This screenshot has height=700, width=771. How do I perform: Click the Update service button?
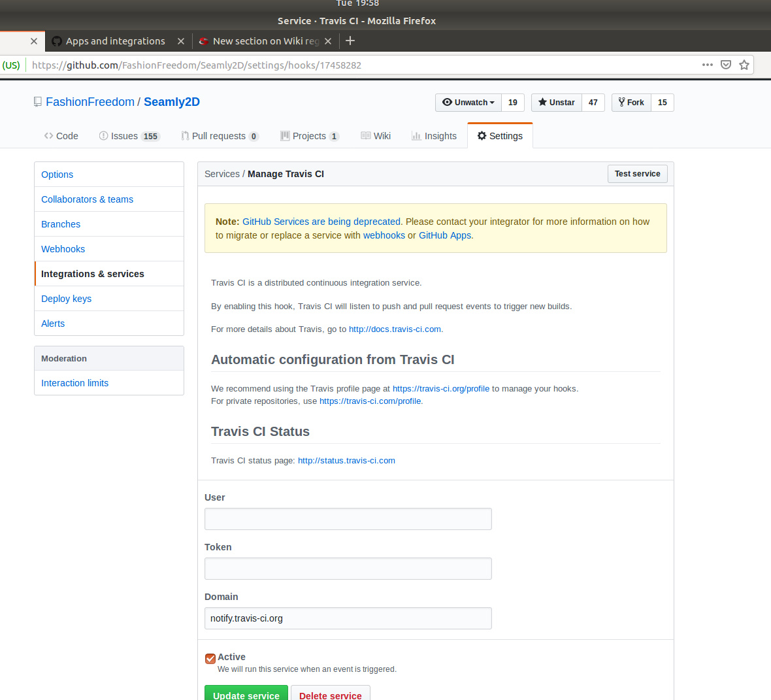[x=246, y=694]
